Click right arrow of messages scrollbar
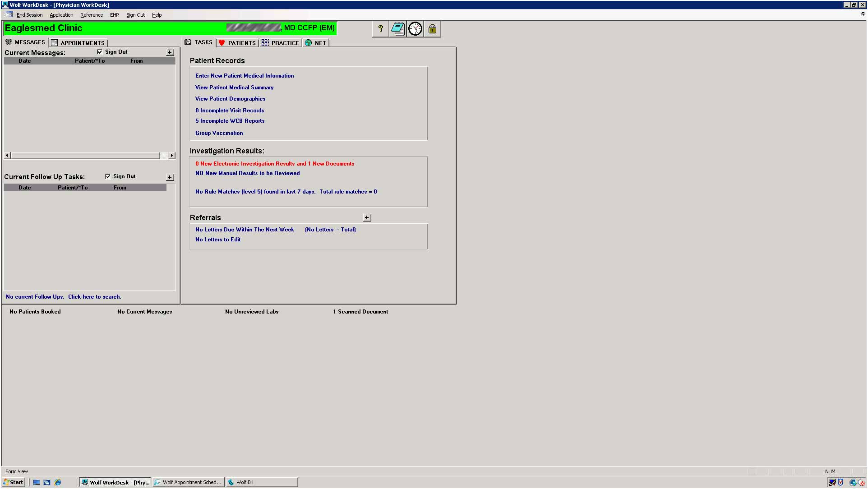 (x=171, y=156)
